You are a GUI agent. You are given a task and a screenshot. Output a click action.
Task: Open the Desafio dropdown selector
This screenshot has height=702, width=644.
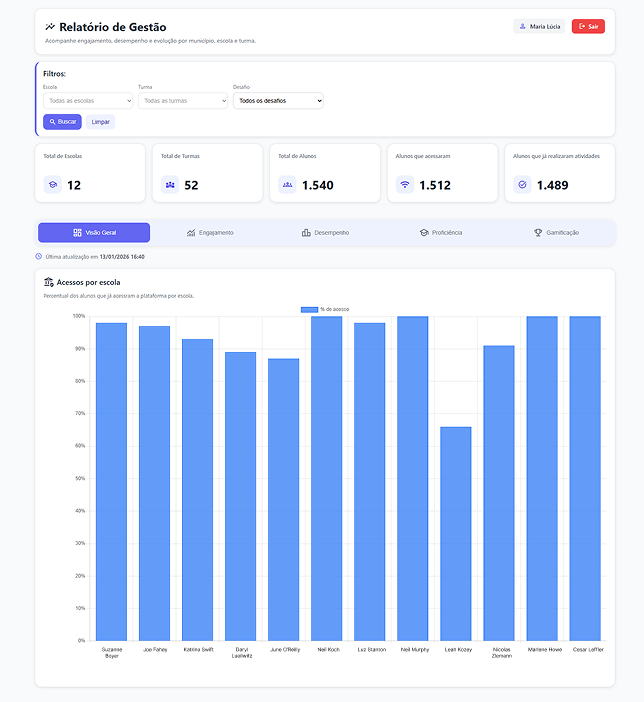point(278,101)
